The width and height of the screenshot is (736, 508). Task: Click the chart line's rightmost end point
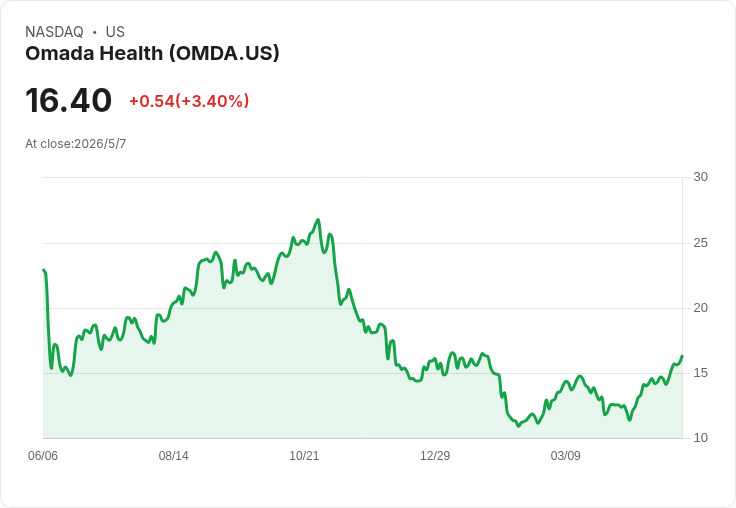pos(682,356)
